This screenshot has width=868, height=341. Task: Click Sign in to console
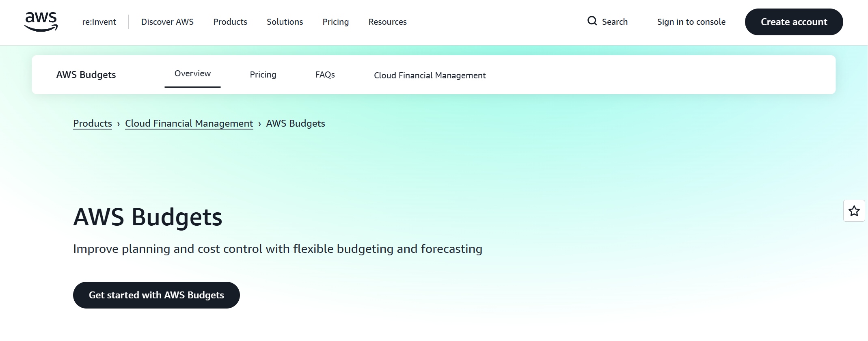click(x=691, y=22)
